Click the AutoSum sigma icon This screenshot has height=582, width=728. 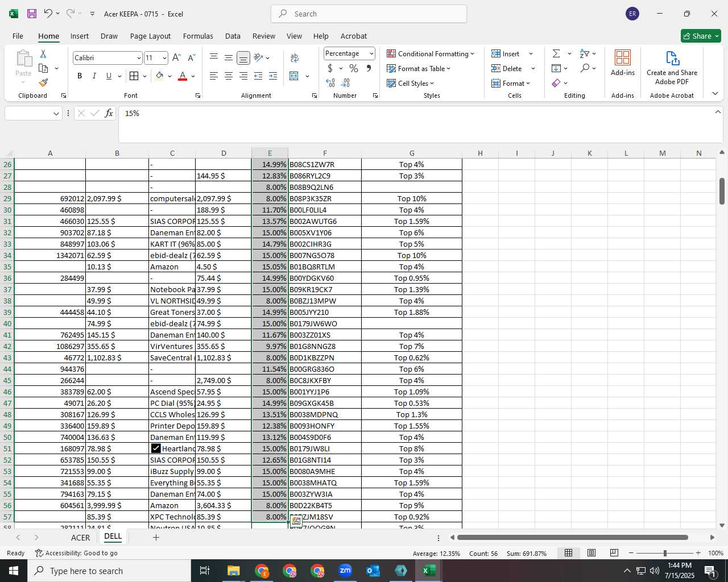tap(556, 53)
